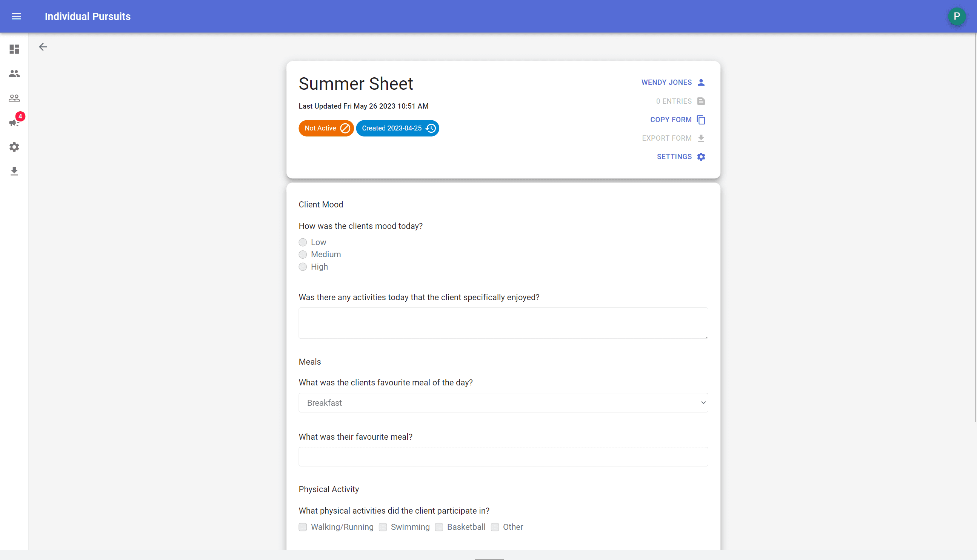Screen dimensions: 977x560
Task: Click the enjoyed activities text area
Action: click(503, 323)
